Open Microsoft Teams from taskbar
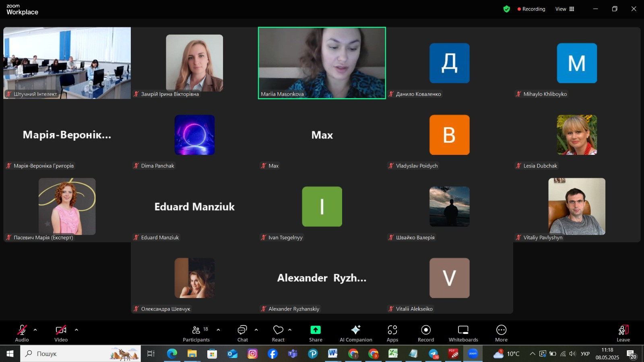The height and width of the screenshot is (362, 644). (x=293, y=354)
